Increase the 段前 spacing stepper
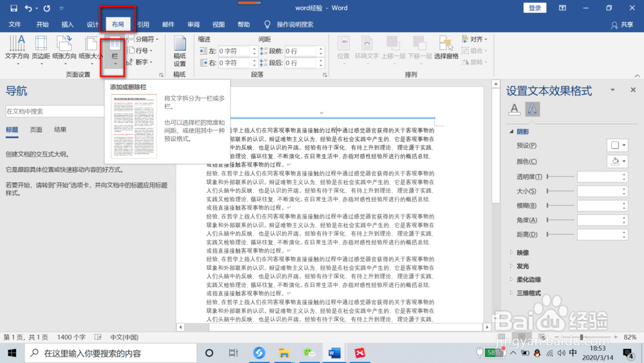Viewport: 644px width, 363px height. [x=321, y=48]
